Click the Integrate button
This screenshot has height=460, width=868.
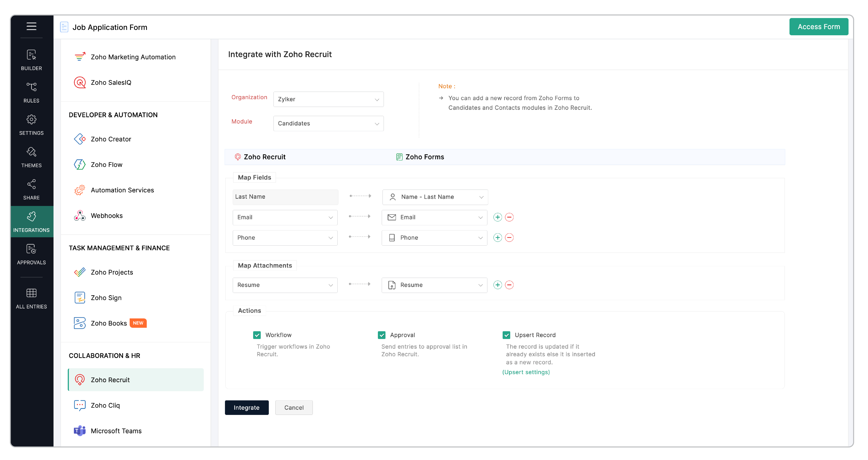246,407
